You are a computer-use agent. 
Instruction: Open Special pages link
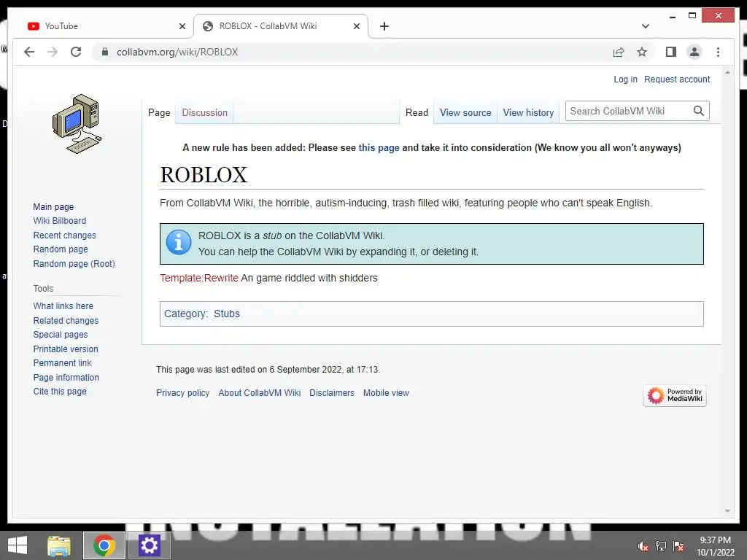coord(61,334)
